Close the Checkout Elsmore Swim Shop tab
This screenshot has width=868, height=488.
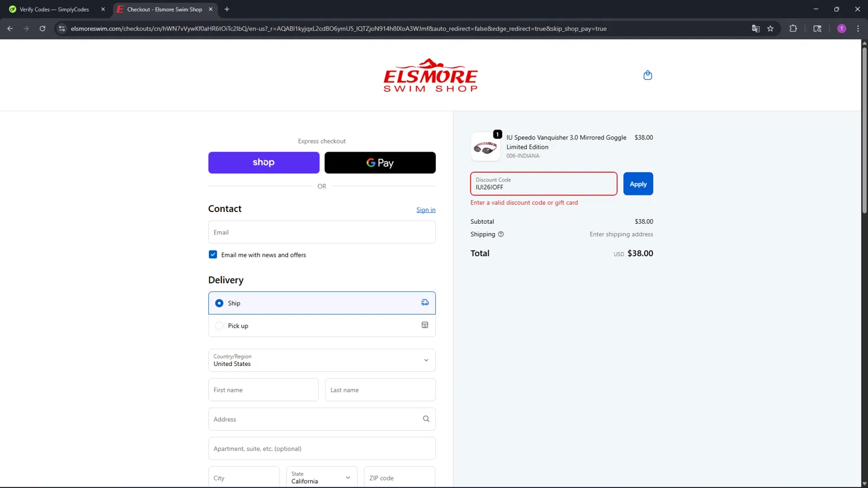coord(211,9)
